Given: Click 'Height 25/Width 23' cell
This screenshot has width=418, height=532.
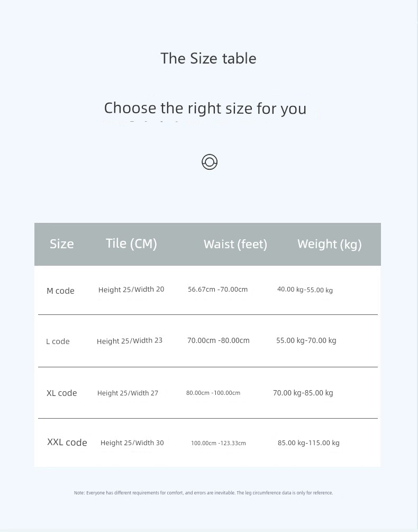Looking at the screenshot, I should point(130,341).
